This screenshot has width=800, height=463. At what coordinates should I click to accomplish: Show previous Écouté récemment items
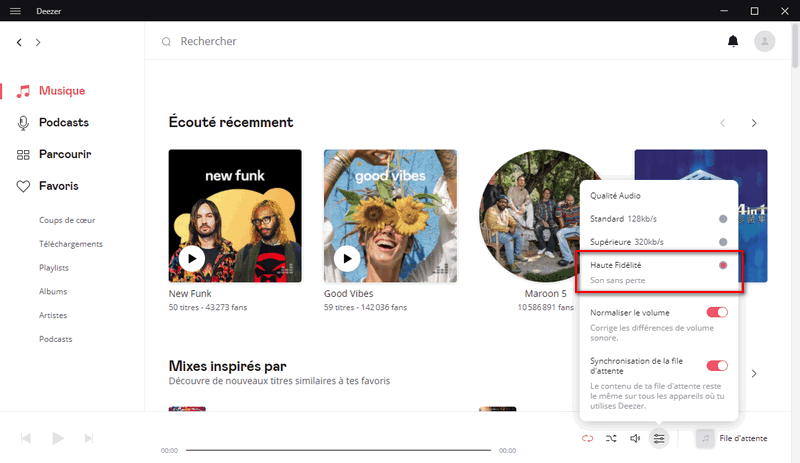722,123
